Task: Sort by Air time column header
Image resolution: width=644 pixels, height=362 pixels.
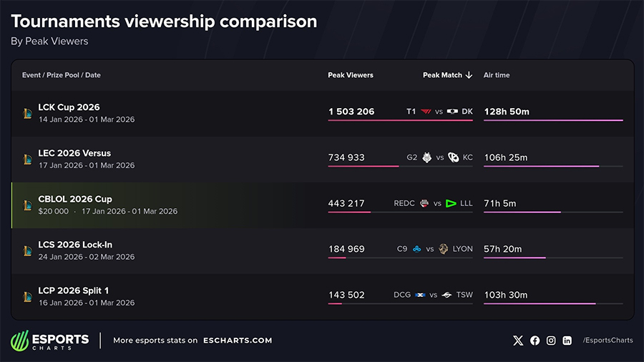Action: [x=497, y=75]
